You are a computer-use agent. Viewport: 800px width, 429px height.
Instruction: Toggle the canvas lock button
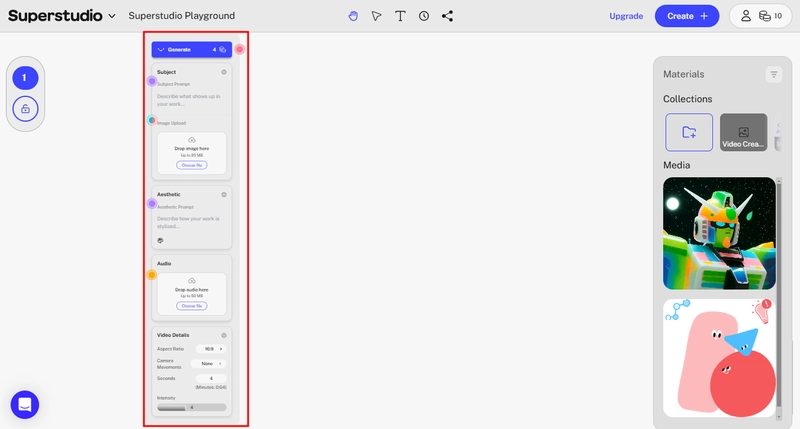pos(25,109)
